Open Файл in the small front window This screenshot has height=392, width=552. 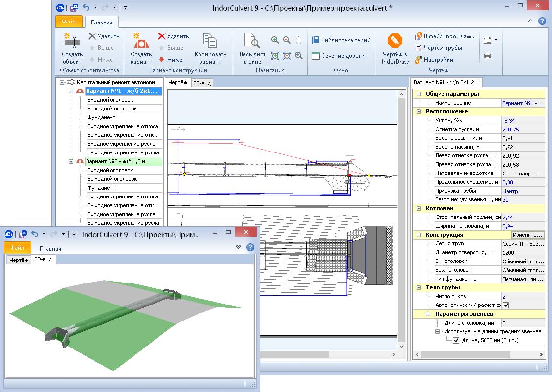17,248
